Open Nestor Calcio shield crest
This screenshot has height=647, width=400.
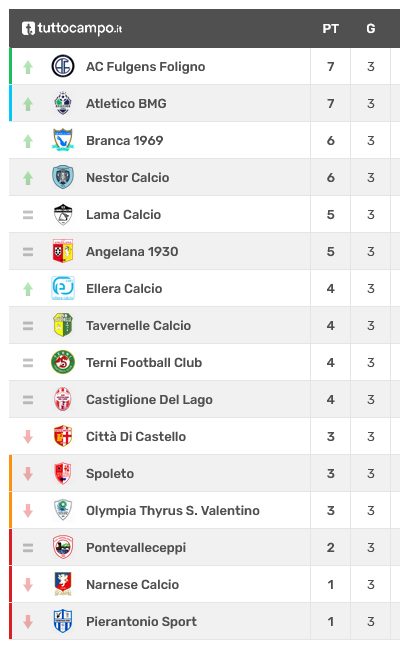pos(63,177)
